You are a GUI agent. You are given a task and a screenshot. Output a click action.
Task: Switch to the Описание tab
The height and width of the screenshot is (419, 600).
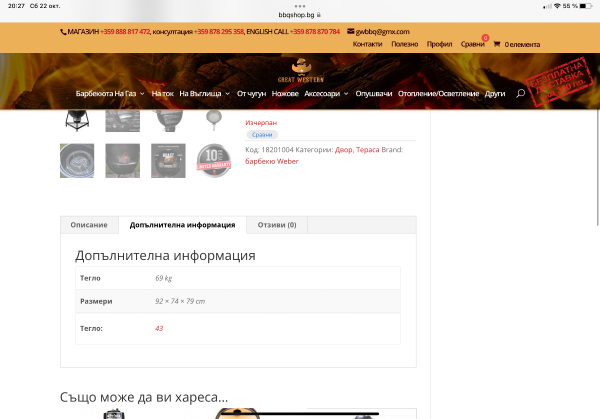pyautogui.click(x=89, y=225)
